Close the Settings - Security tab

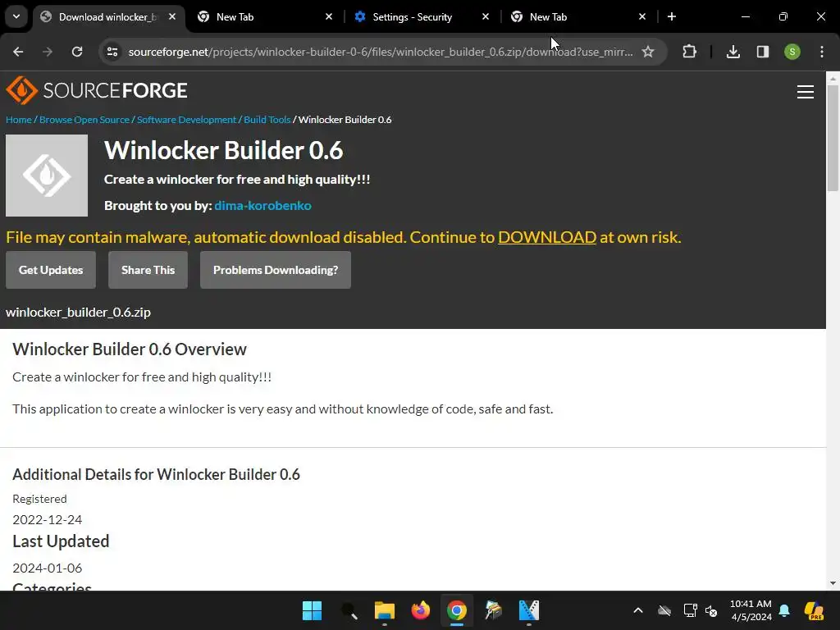point(486,17)
